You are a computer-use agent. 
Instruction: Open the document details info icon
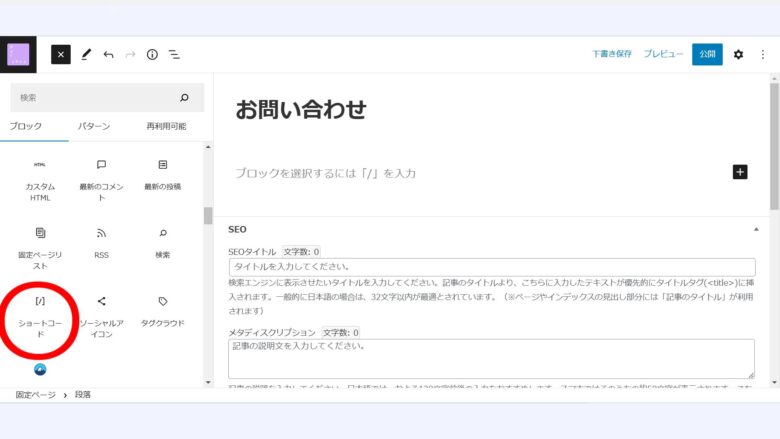(152, 55)
